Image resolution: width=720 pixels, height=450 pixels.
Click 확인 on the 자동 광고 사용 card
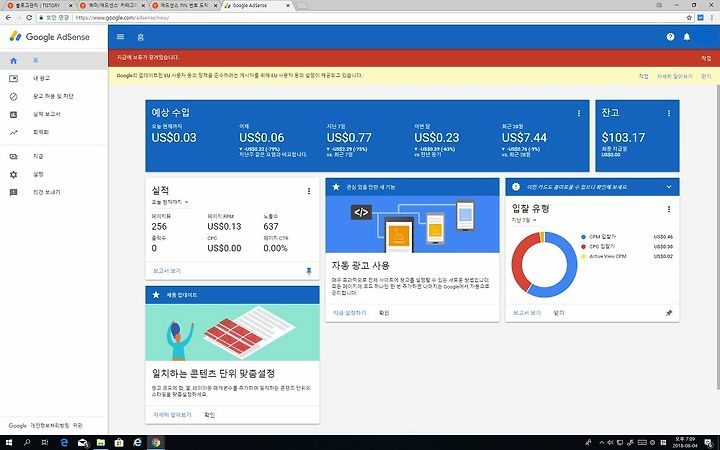[x=384, y=313]
